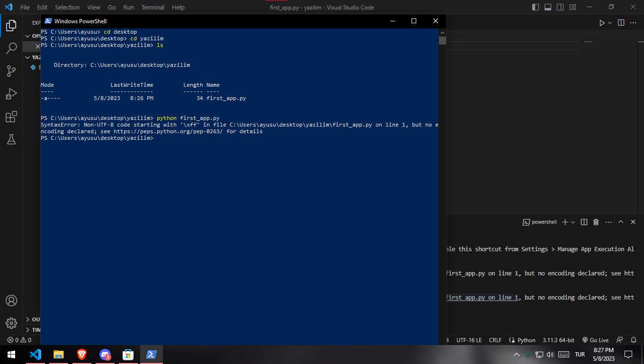Switch to Brave browser in the taskbar

(x=82, y=355)
